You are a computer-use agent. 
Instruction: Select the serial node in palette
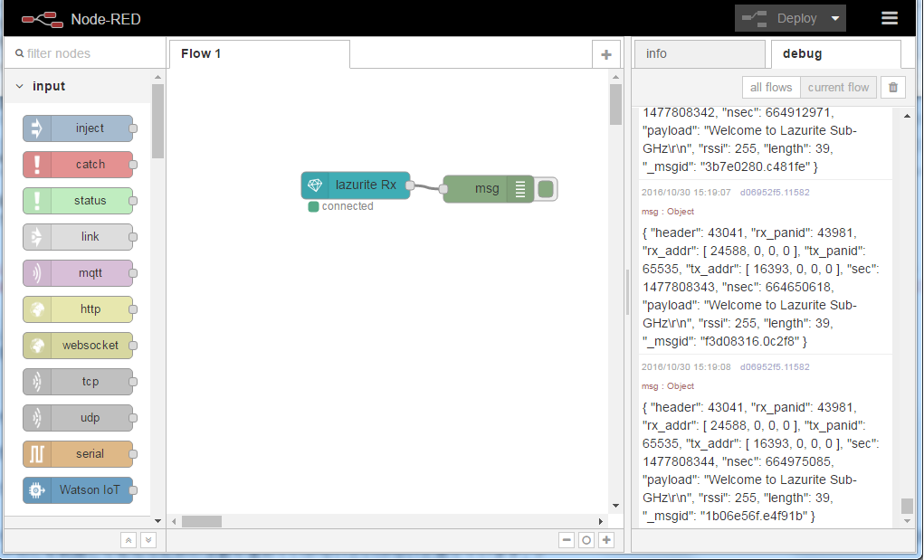pyautogui.click(x=79, y=454)
